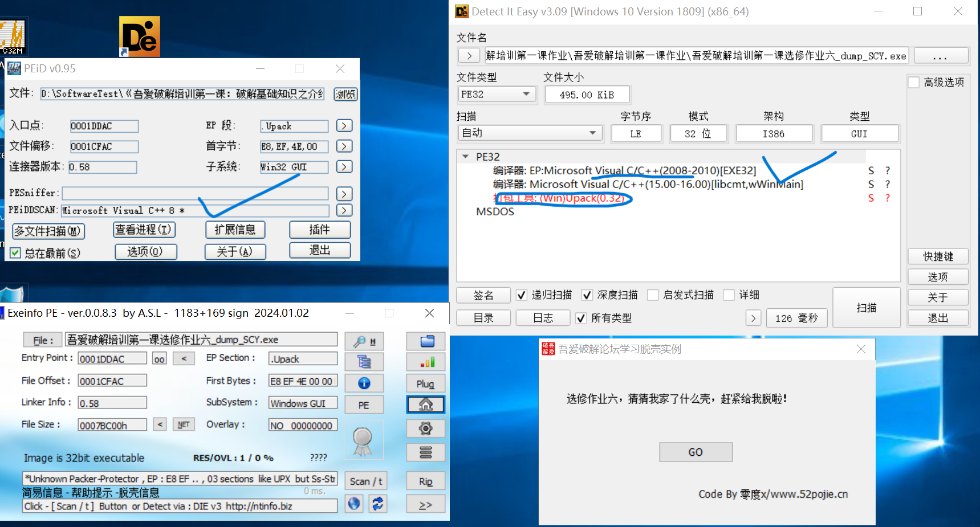Screen dimensions: 980x527
Task: Click the 选项 options button in PEiD
Action: pyautogui.click(x=145, y=252)
